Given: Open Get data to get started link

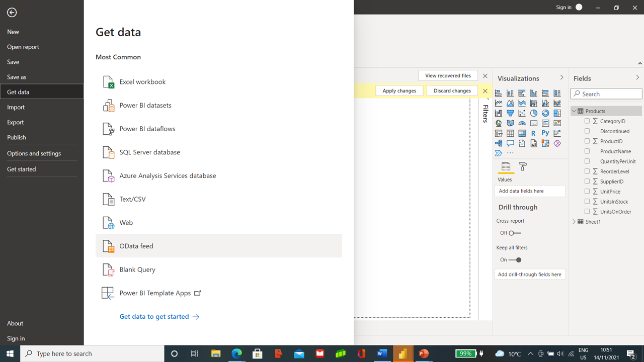Looking at the screenshot, I should click(159, 317).
